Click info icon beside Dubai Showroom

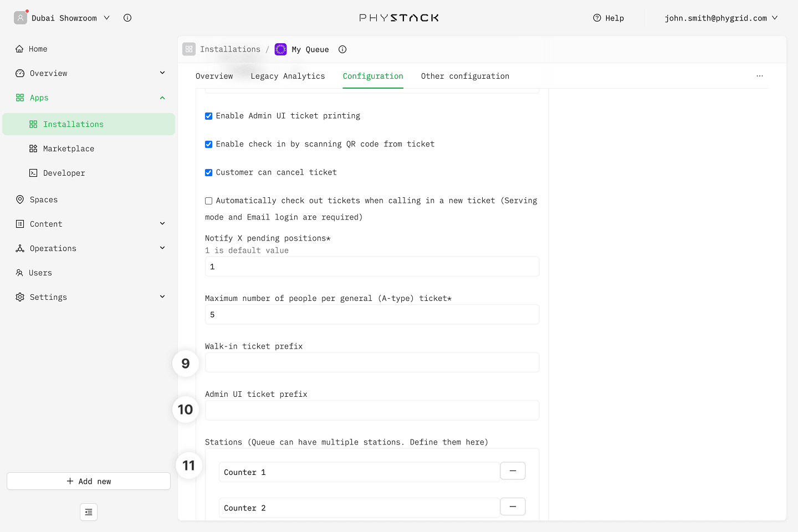pyautogui.click(x=127, y=18)
